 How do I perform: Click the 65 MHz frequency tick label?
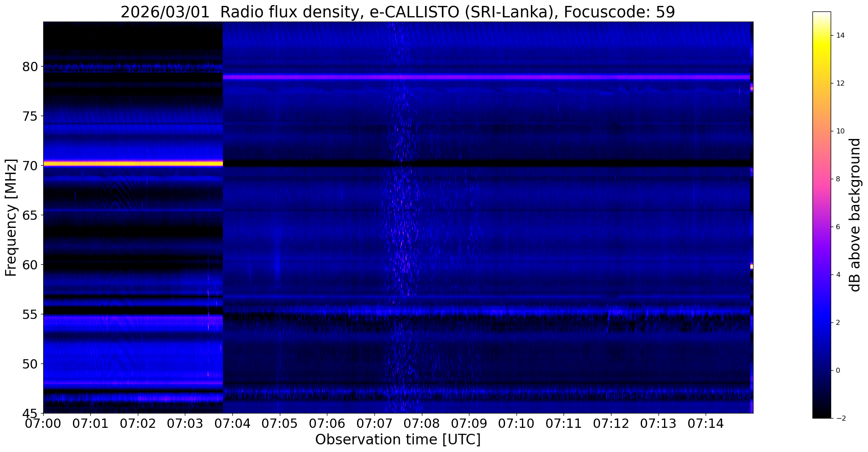(x=30, y=215)
